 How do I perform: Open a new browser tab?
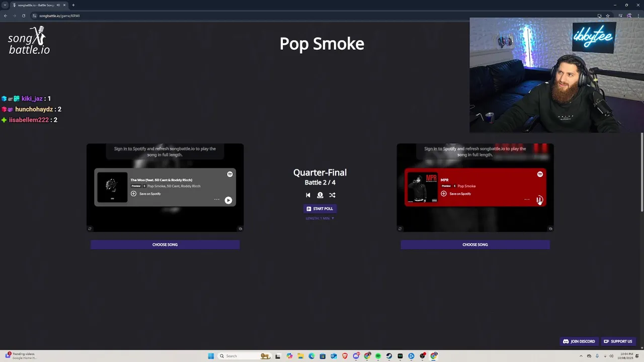point(73,5)
